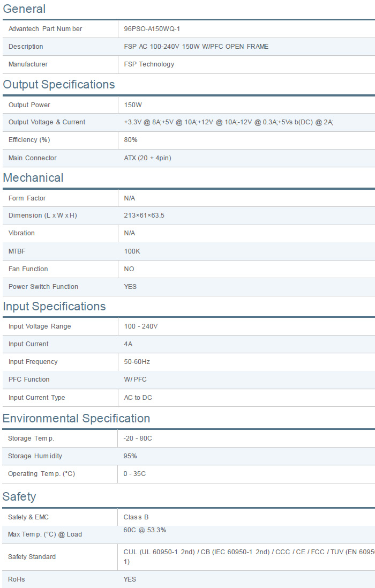Select the ATX (20 + 4pin) connector value
The image size is (375, 588).
pyautogui.click(x=147, y=158)
